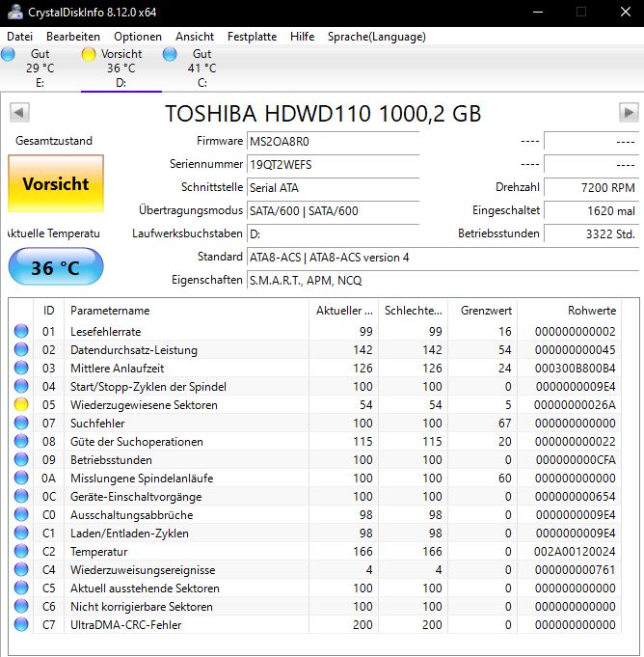Select drive E: tab with Gut 29 °C

[x=40, y=68]
